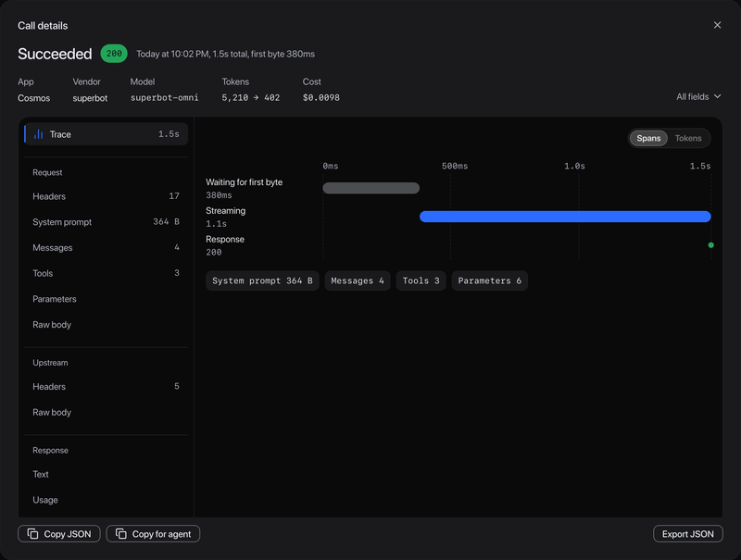
Task: Open the Tools sidebar entry
Action: point(106,273)
